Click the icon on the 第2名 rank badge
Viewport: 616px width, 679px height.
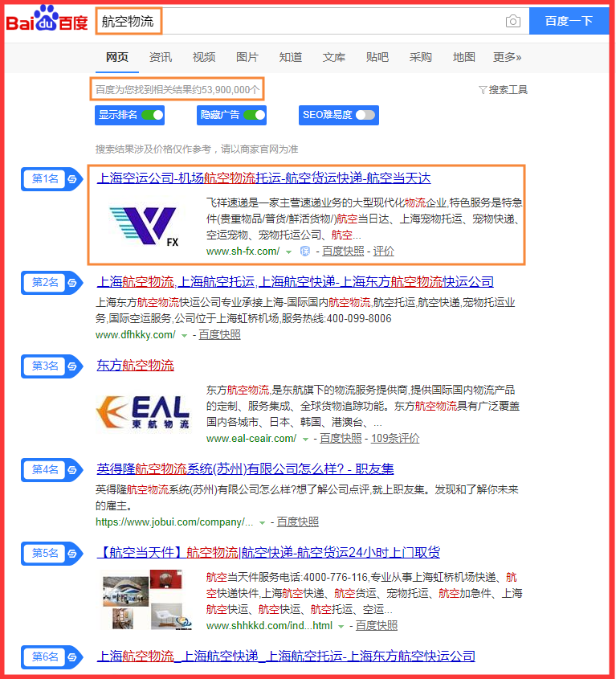pos(71,283)
